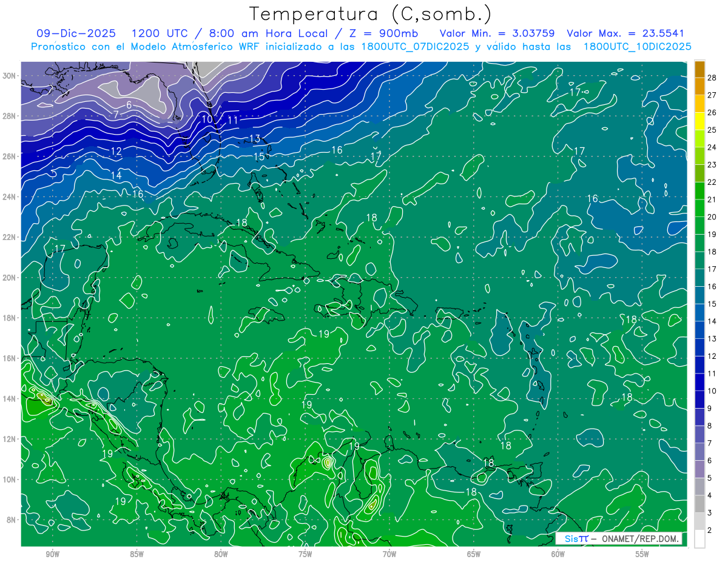Viewport: 728px width, 562px height.
Task: Select the 'Z = 900mb' level text
Action: tap(383, 34)
